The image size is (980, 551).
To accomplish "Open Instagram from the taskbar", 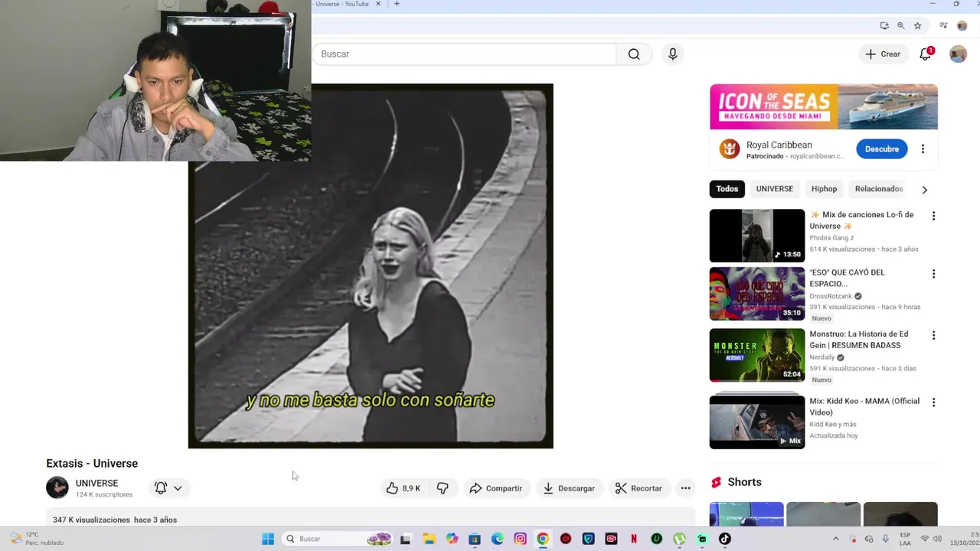I will pyautogui.click(x=520, y=539).
